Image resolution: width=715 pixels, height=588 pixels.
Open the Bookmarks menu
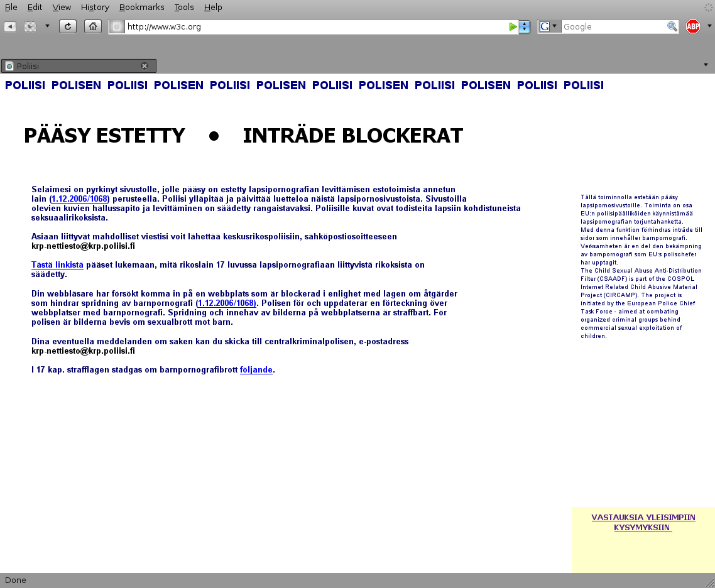click(141, 7)
